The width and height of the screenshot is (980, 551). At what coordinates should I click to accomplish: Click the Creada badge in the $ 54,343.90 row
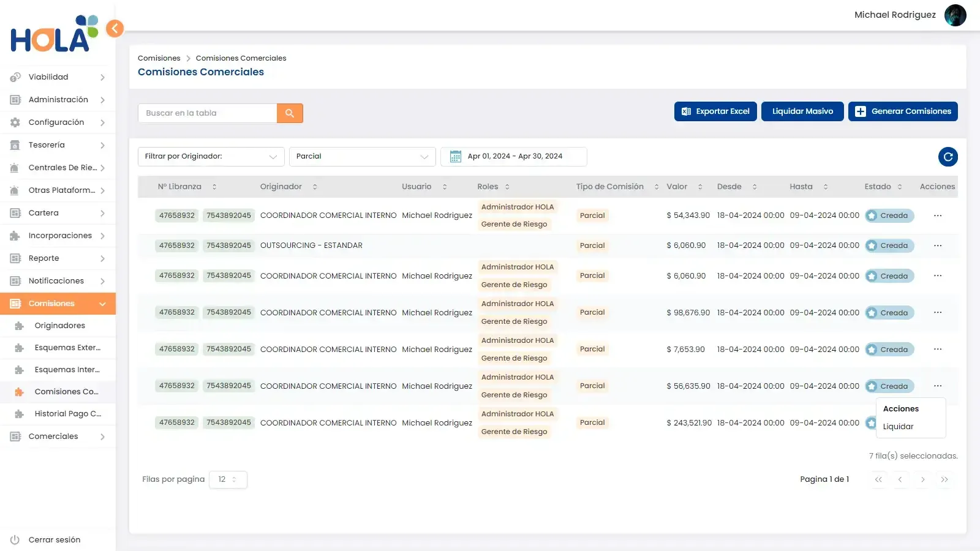[x=889, y=216]
